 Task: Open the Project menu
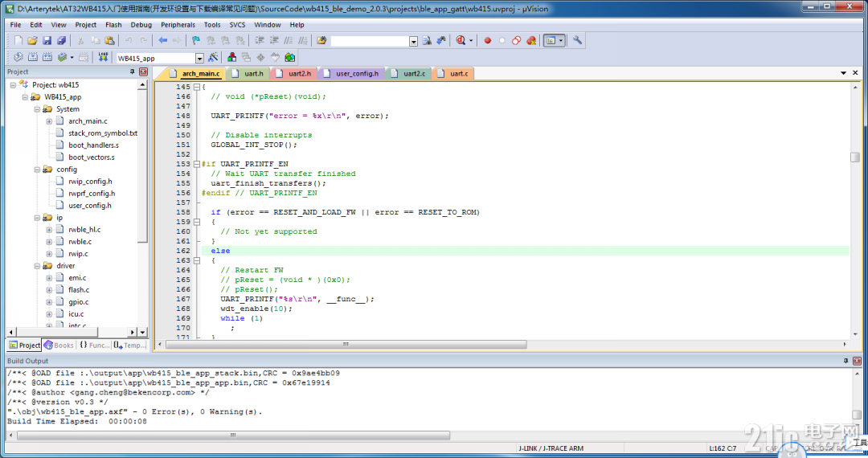(x=86, y=25)
